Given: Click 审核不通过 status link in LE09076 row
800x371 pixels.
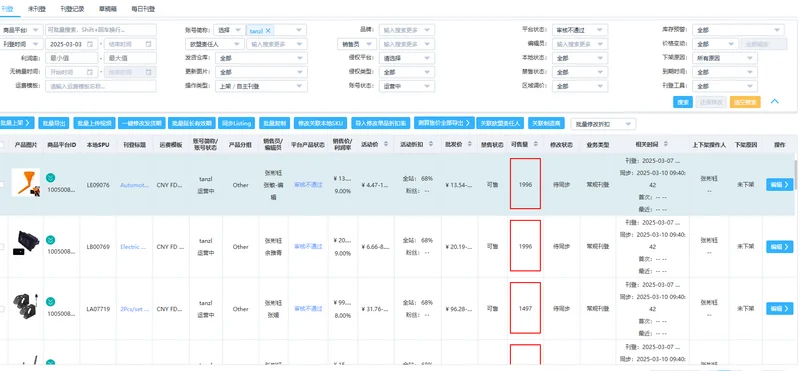Looking at the screenshot, I should (308, 185).
